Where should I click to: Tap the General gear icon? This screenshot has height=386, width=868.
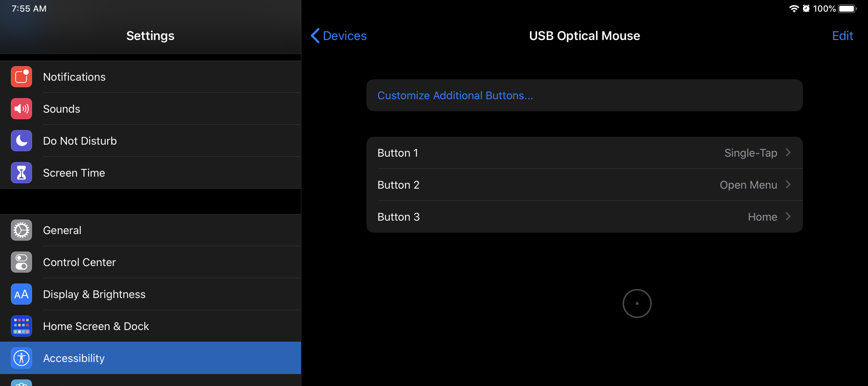[x=21, y=230]
